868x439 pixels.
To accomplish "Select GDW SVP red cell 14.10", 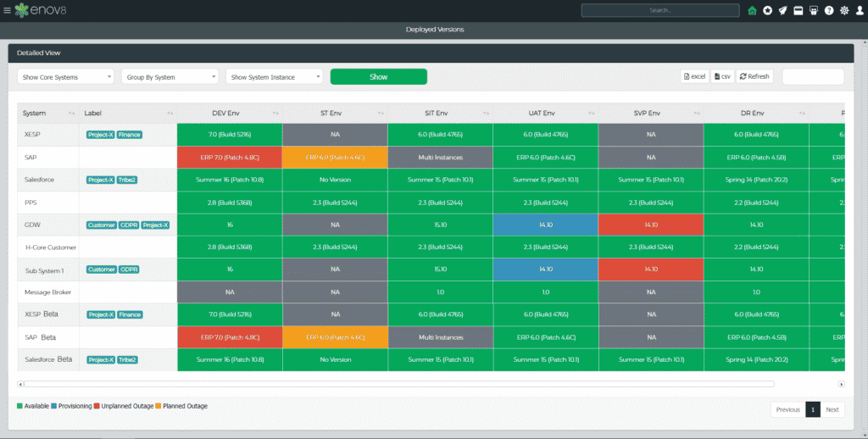I will coord(651,225).
